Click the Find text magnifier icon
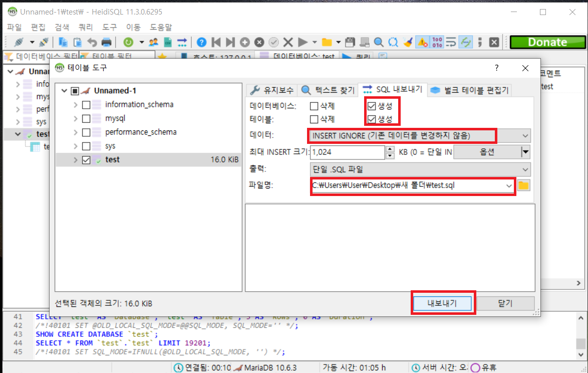 pos(379,42)
